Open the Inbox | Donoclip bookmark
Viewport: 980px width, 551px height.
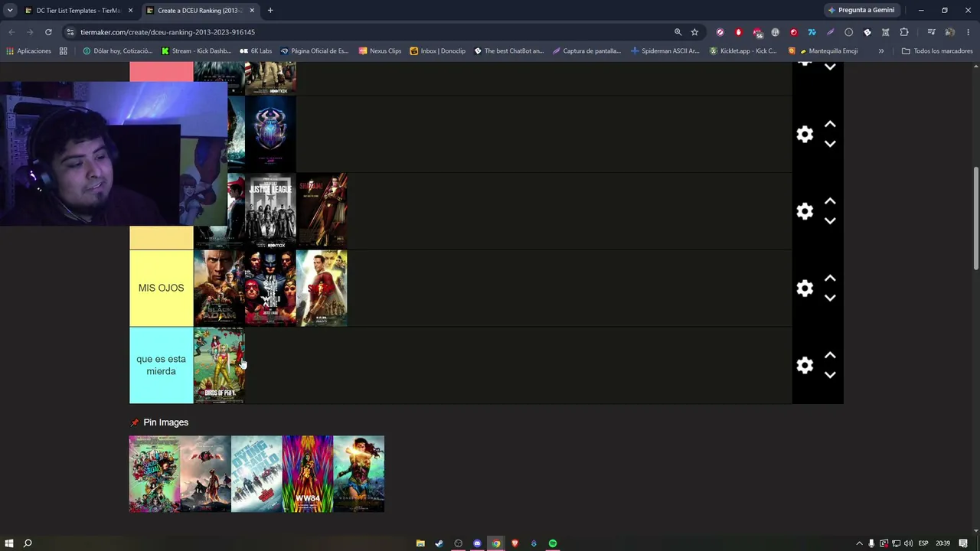point(437,51)
